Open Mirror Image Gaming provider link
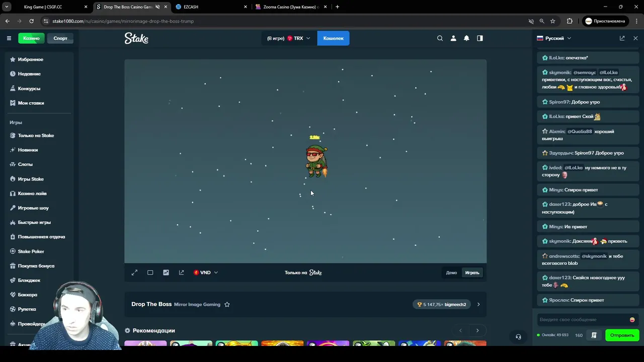Screen dimensions: 644x362 pos(197,304)
